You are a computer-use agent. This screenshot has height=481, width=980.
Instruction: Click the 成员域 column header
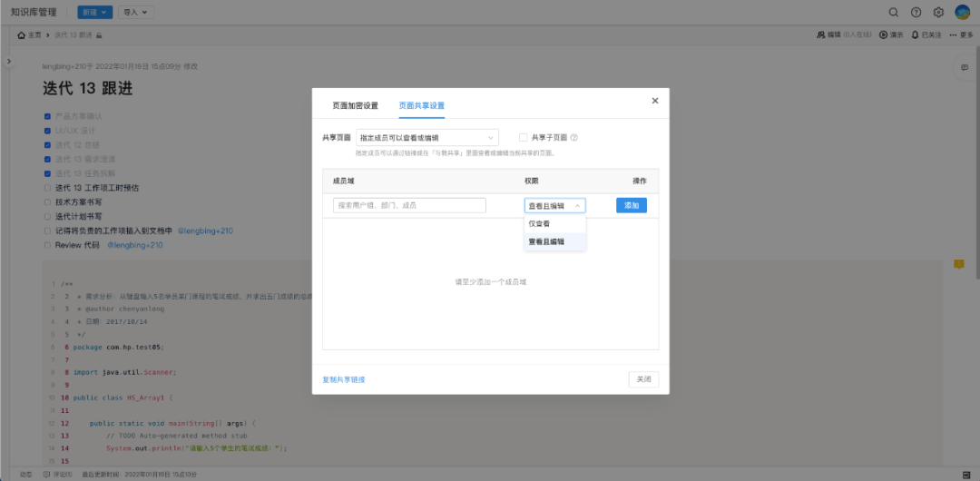(x=343, y=181)
